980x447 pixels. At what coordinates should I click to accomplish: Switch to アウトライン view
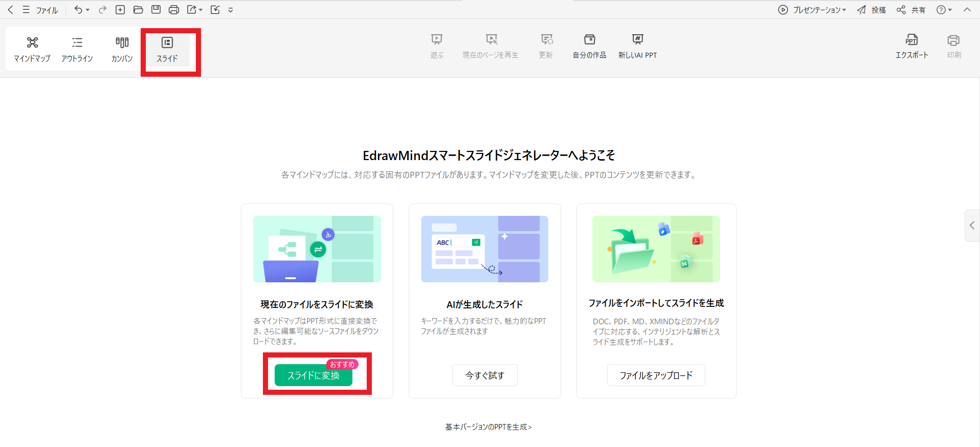click(77, 49)
